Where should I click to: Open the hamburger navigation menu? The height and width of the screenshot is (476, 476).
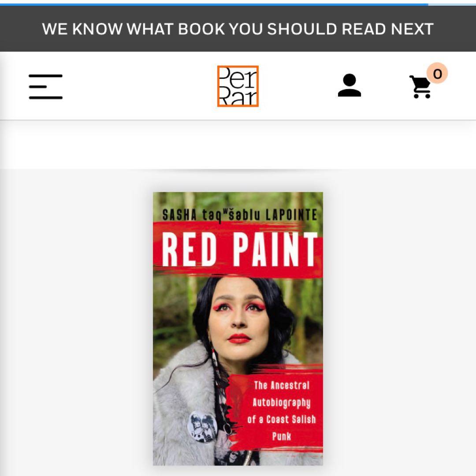(x=45, y=86)
